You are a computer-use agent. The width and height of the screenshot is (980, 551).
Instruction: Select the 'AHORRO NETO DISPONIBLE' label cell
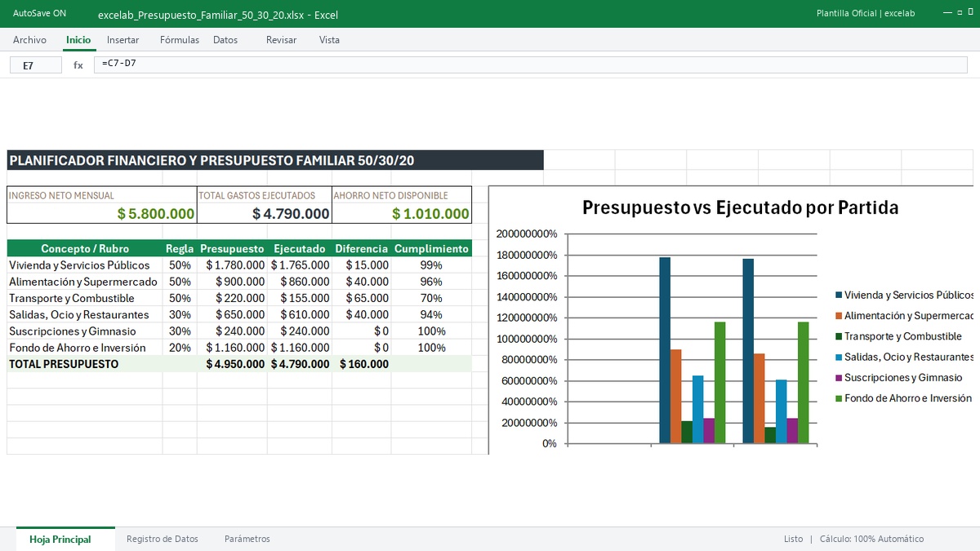402,196
